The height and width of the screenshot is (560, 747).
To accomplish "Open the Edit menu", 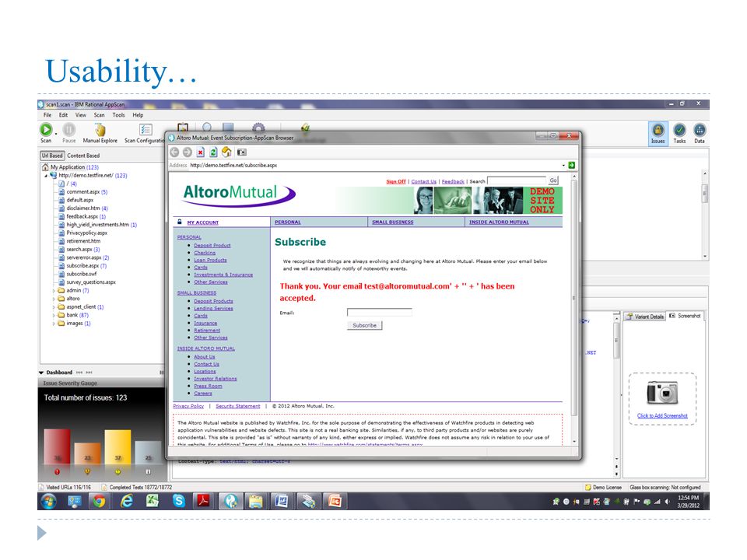I will tap(63, 115).
